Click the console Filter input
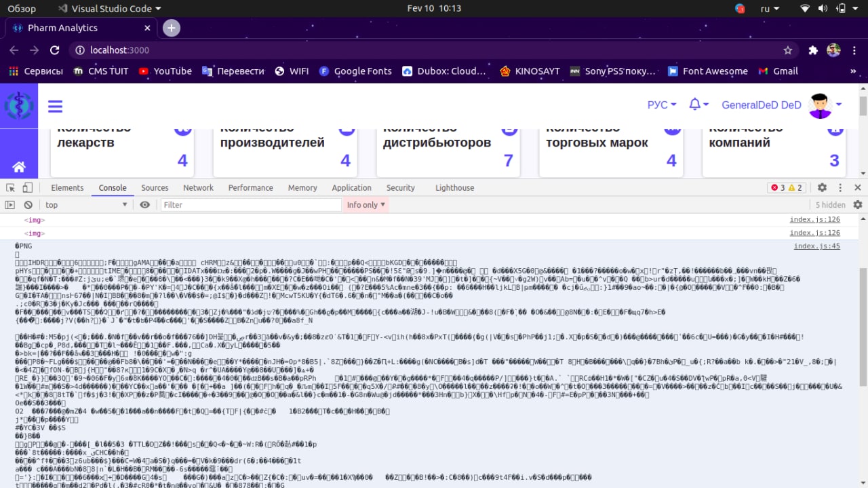The width and height of the screenshot is (868, 488). click(251, 205)
